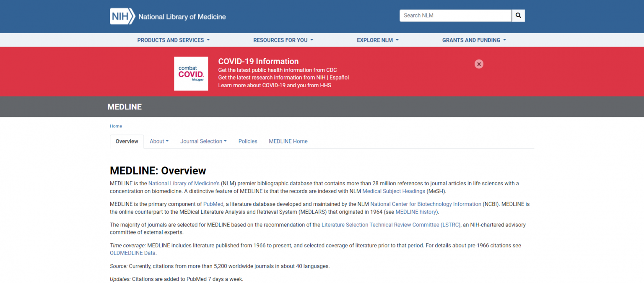Click the NLM search magnifier icon
The image size is (644, 283).
518,16
